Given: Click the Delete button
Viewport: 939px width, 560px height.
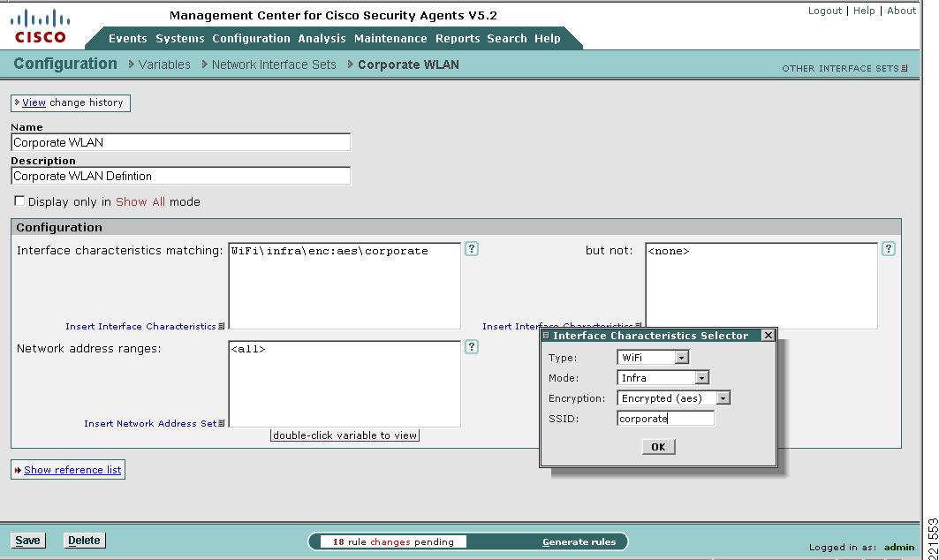Looking at the screenshot, I should click(84, 541).
